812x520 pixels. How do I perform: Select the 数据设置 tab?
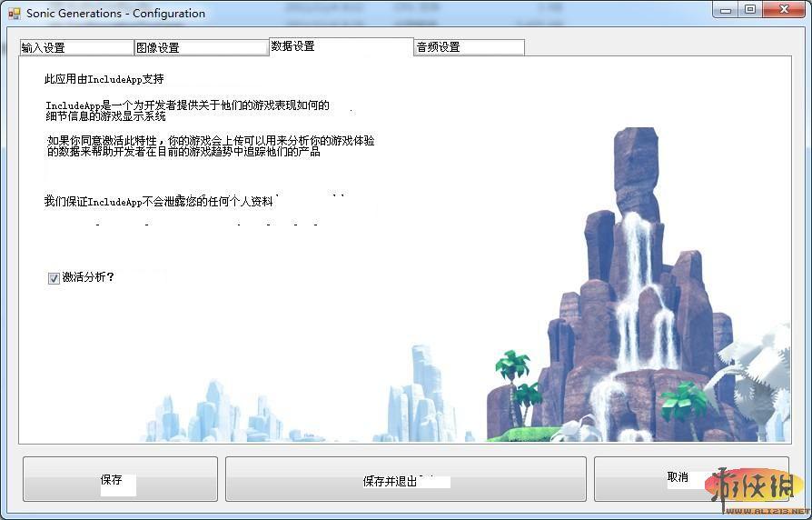click(x=342, y=46)
